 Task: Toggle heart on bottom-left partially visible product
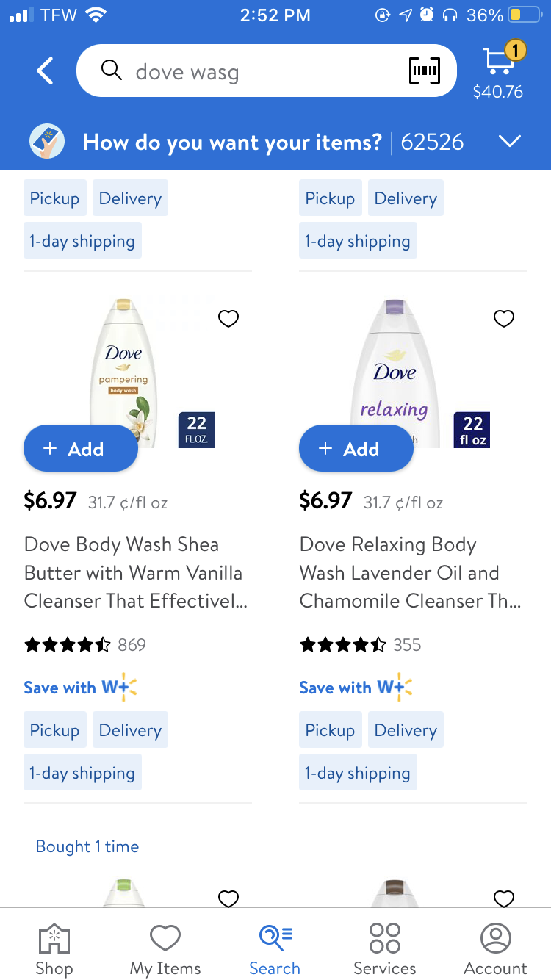click(228, 898)
